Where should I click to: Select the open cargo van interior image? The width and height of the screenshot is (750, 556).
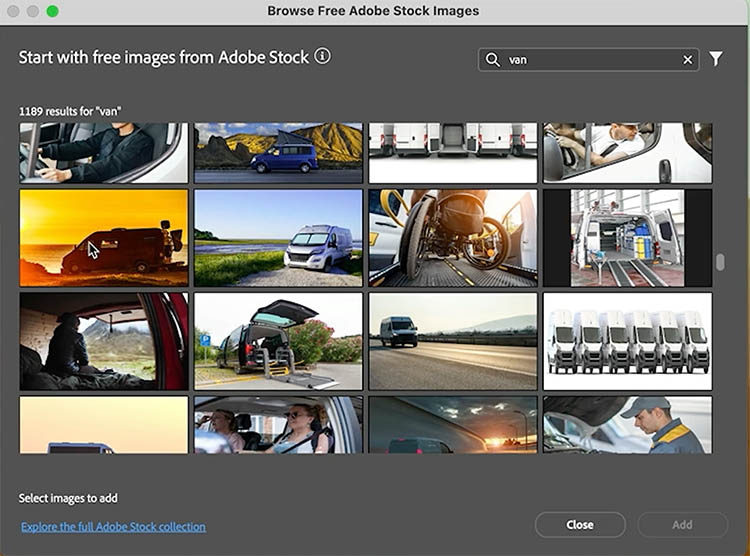pos(627,238)
